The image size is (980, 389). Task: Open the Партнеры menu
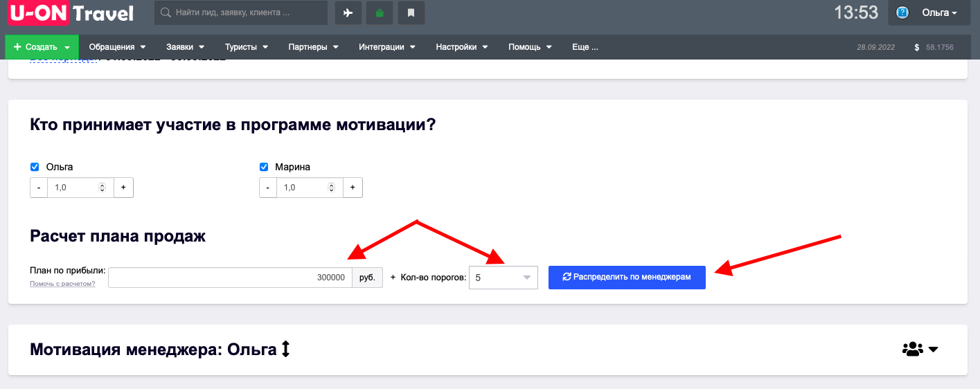[314, 47]
